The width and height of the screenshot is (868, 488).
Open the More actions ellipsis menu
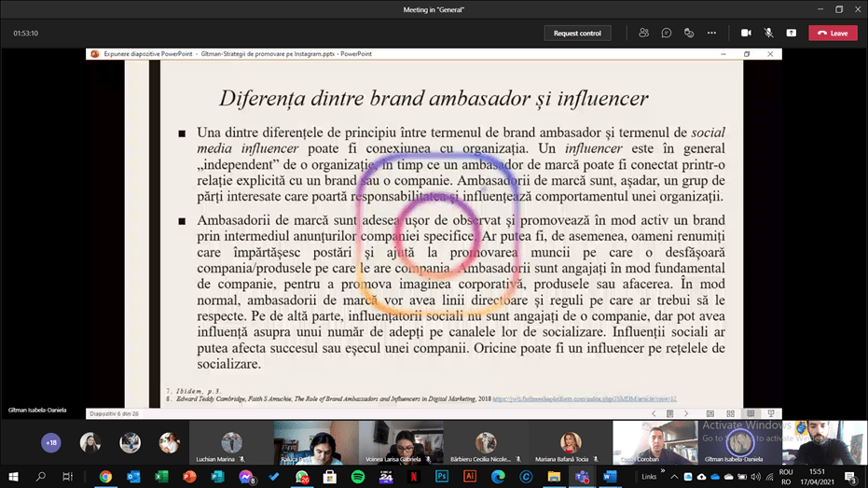[x=711, y=33]
